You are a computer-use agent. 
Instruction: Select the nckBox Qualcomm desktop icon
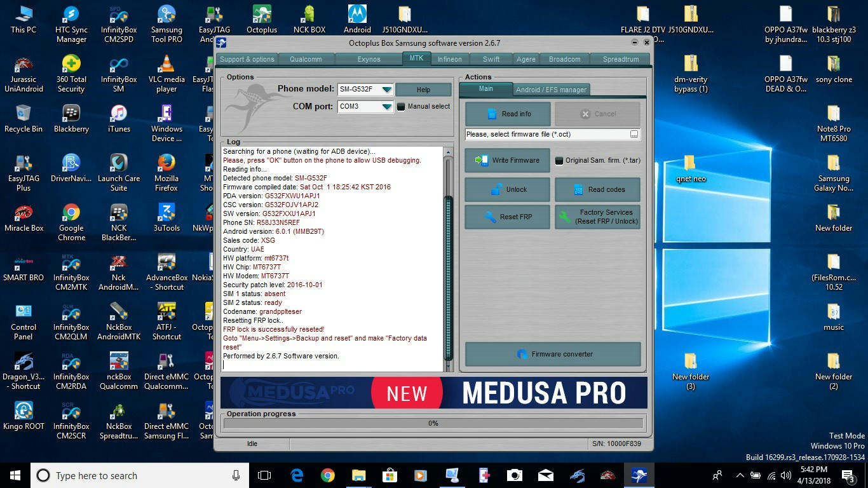pyautogui.click(x=119, y=372)
